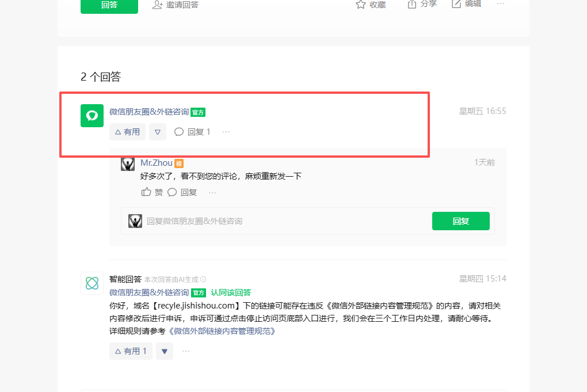Open the second 微信朋友圈&外链咨询 link under 智能回答
The image size is (587, 392).
pos(149,292)
